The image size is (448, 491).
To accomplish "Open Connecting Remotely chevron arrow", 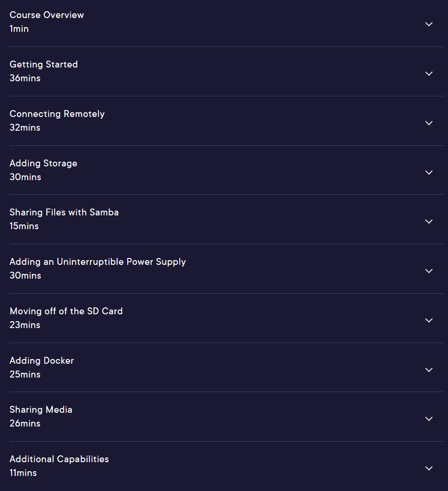I will click(x=429, y=123).
